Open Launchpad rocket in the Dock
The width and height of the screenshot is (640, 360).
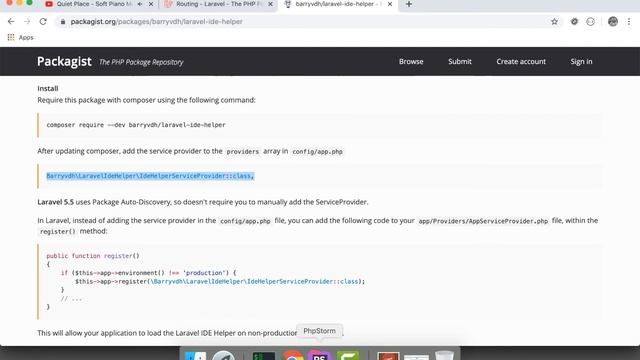[223, 355]
